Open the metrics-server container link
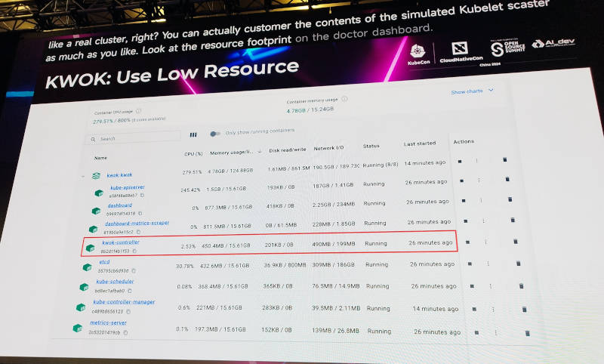 click(108, 322)
